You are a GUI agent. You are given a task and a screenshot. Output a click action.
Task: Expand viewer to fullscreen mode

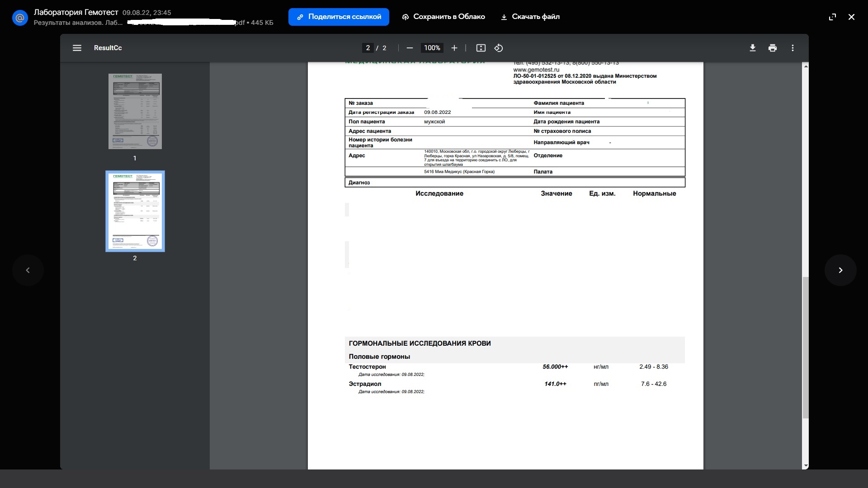[x=832, y=17]
